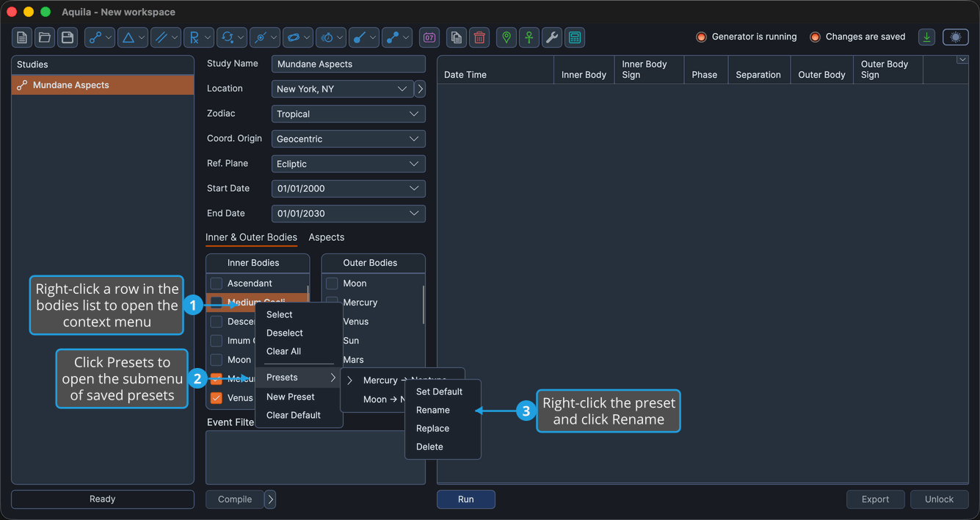Click the teal calculator icon
Viewport: 980px width, 520px height.
point(575,37)
